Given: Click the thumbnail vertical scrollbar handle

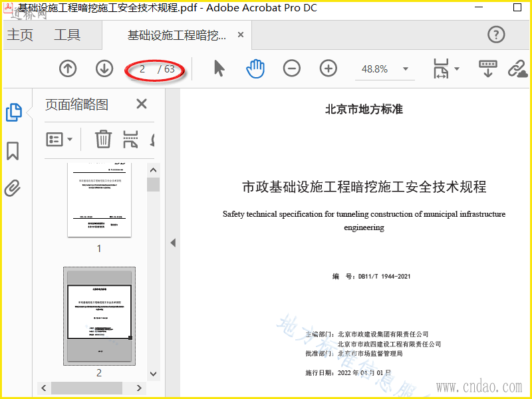Looking at the screenshot, I should 154,185.
